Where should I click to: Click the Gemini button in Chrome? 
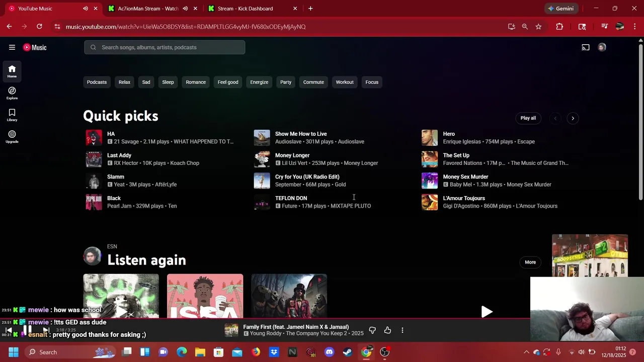click(x=560, y=9)
